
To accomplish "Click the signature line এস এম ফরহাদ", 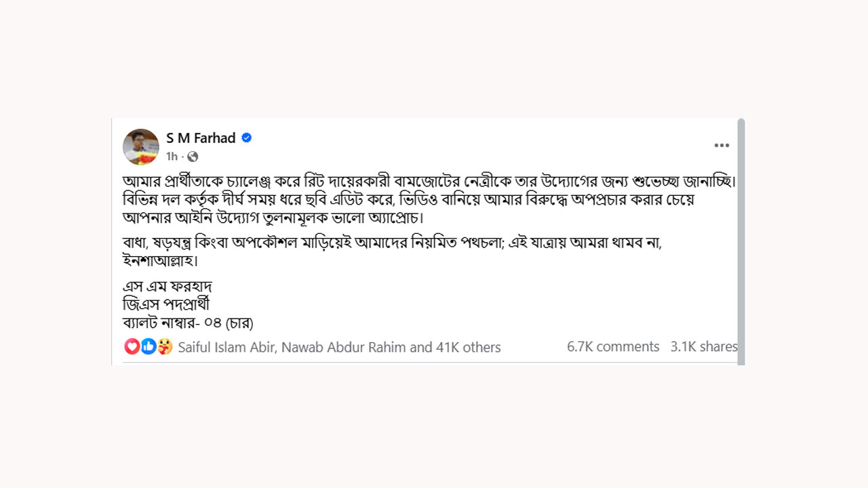I will (167, 285).
